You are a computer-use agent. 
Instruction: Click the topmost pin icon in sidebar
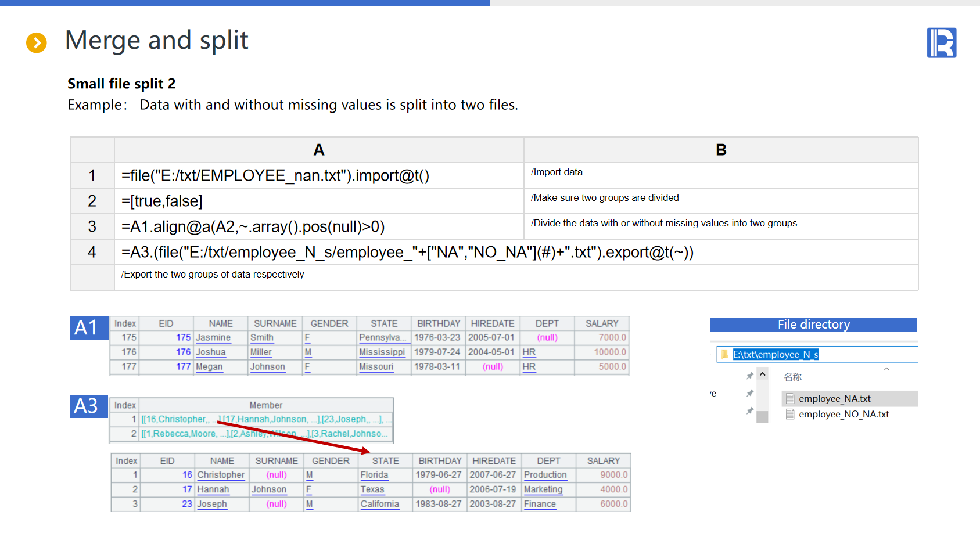tap(750, 376)
